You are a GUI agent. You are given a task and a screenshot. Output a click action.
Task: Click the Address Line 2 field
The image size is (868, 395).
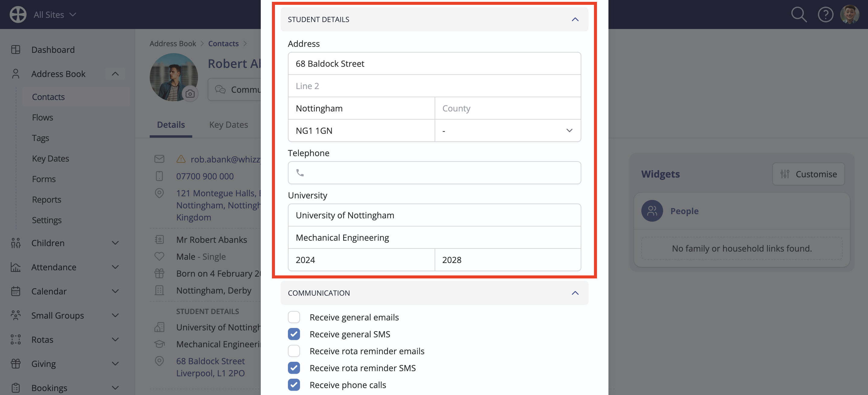coord(434,86)
